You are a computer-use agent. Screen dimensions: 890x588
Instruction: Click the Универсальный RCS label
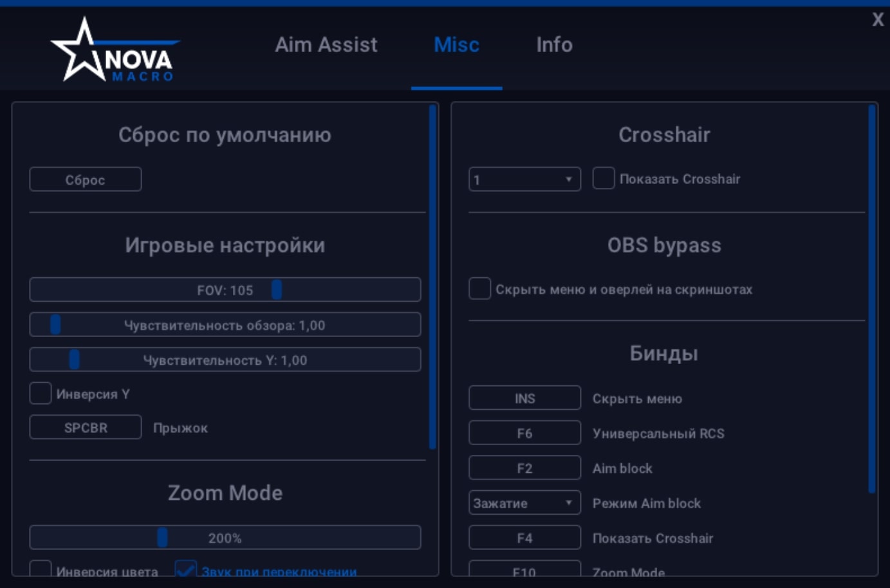(658, 434)
